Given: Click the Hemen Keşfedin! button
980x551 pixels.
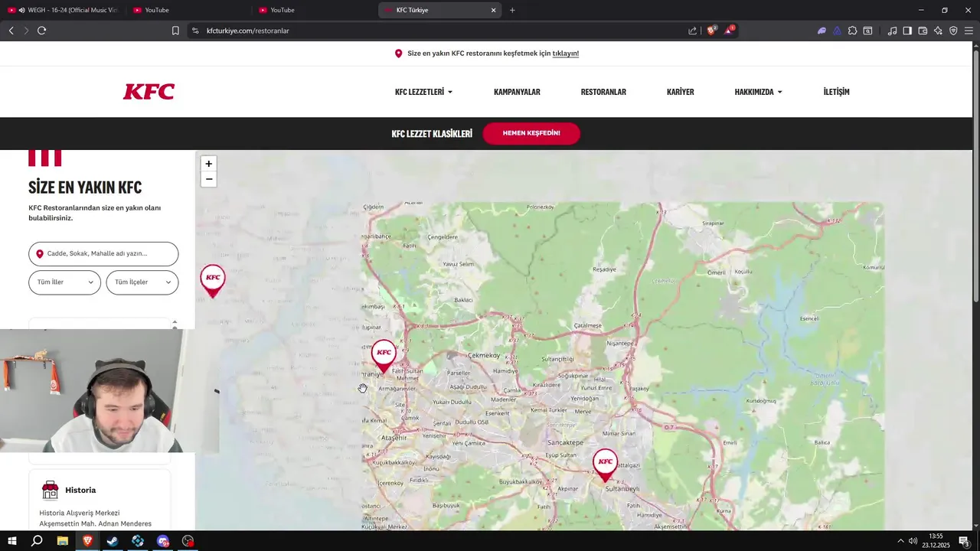Looking at the screenshot, I should coord(531,133).
